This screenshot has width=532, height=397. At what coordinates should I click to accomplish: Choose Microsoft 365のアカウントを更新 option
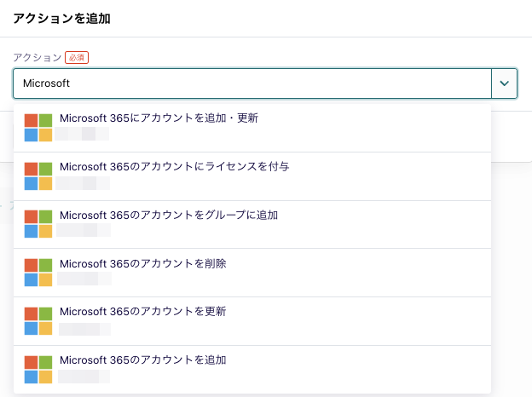click(x=252, y=321)
